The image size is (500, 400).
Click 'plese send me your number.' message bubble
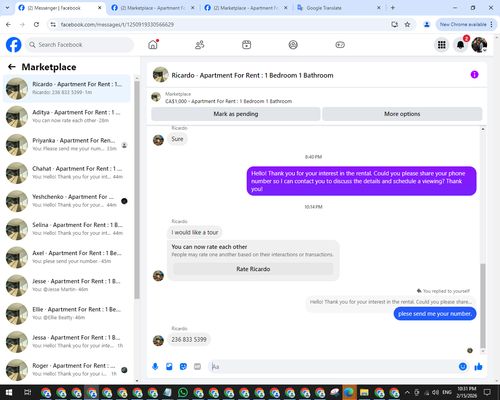pyautogui.click(x=435, y=314)
